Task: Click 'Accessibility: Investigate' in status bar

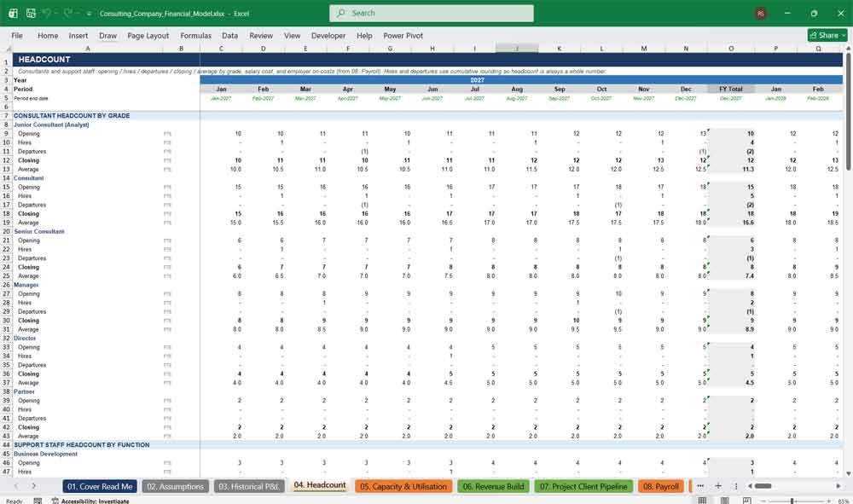Action: 91,501
